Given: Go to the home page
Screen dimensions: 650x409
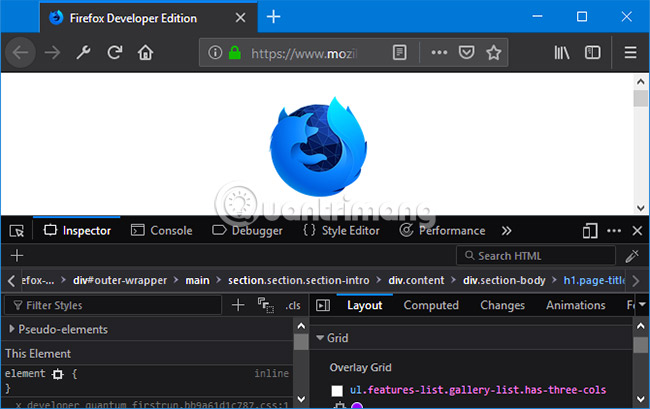Looking at the screenshot, I should [146, 53].
